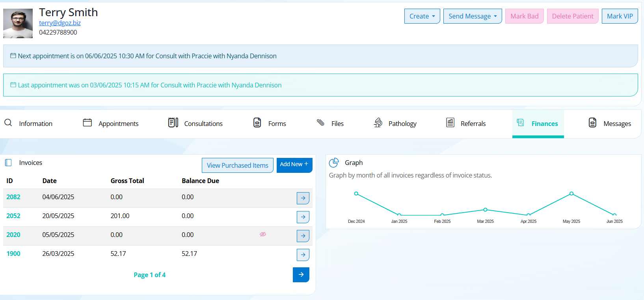The image size is (644, 300).
Task: Click the Feb 2025 graph data point
Action: [442, 215]
